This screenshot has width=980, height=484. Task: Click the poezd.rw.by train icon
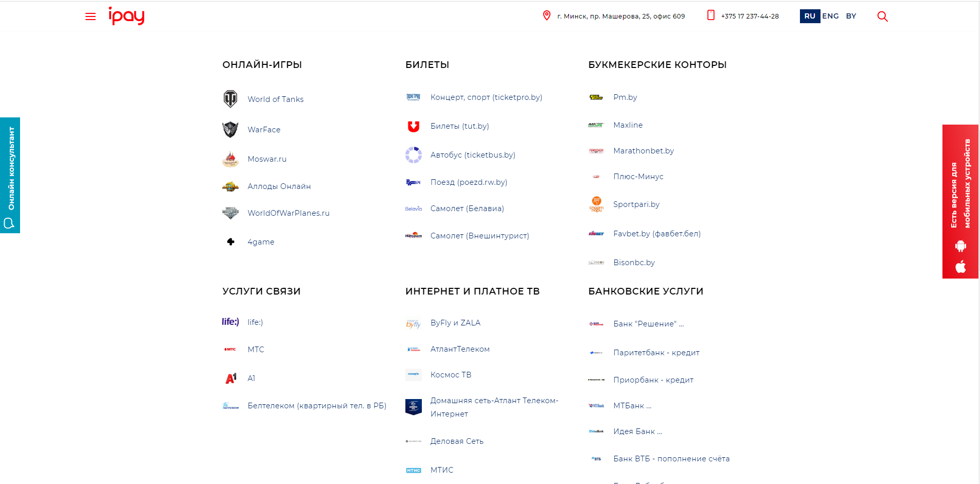point(414,182)
